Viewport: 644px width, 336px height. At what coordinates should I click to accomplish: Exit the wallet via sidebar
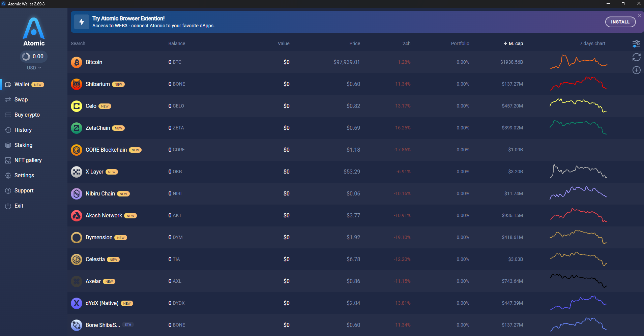point(19,206)
